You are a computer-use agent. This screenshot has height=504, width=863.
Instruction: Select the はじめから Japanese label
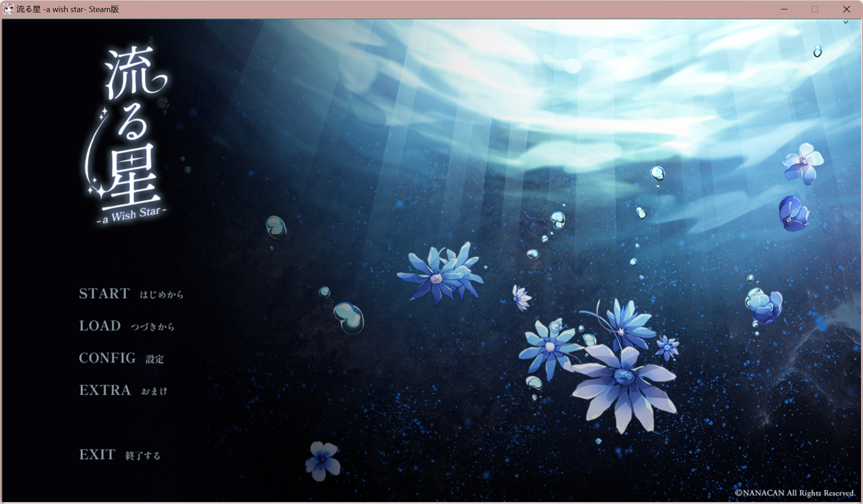(162, 295)
